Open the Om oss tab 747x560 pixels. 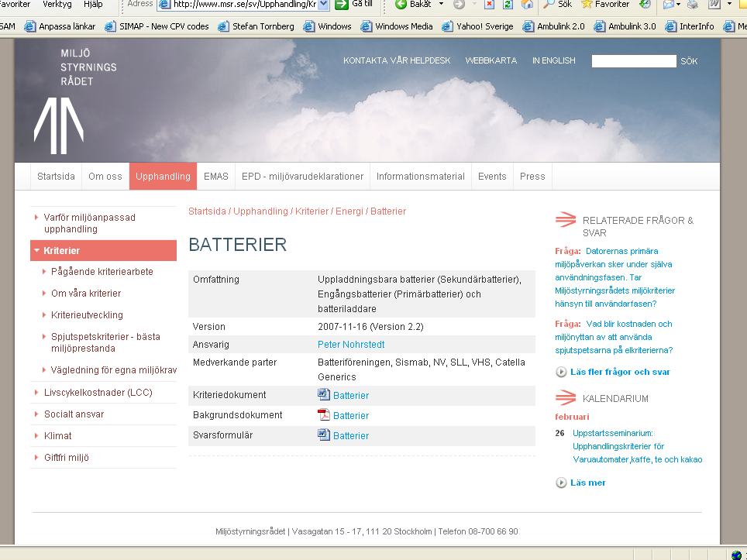point(105,176)
